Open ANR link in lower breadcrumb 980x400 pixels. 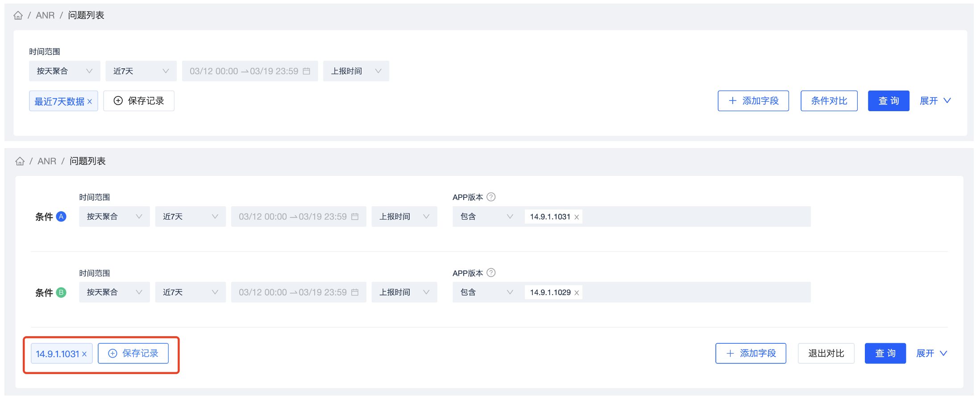pos(47,161)
